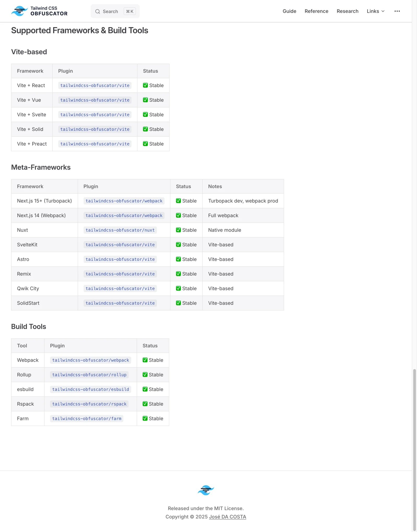Click the Tailwind CSS Obfuscator logo
The width and height of the screenshot is (417, 532).
pos(39,11)
